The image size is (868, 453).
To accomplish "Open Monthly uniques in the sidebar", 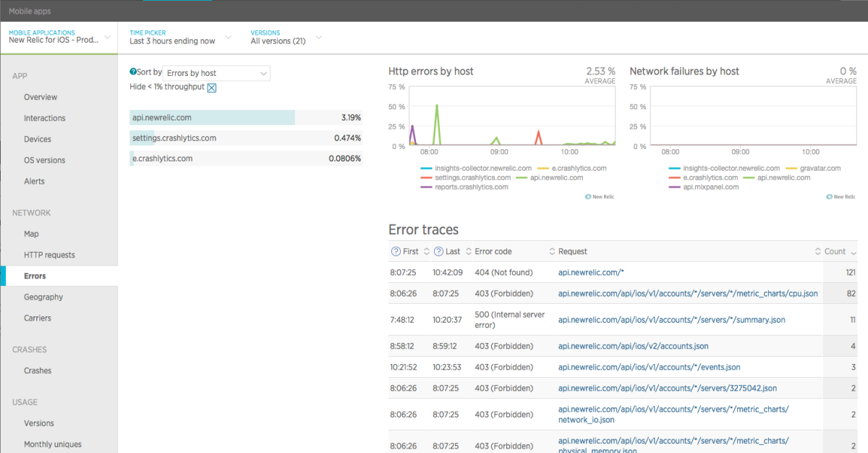I will pos(53,444).
